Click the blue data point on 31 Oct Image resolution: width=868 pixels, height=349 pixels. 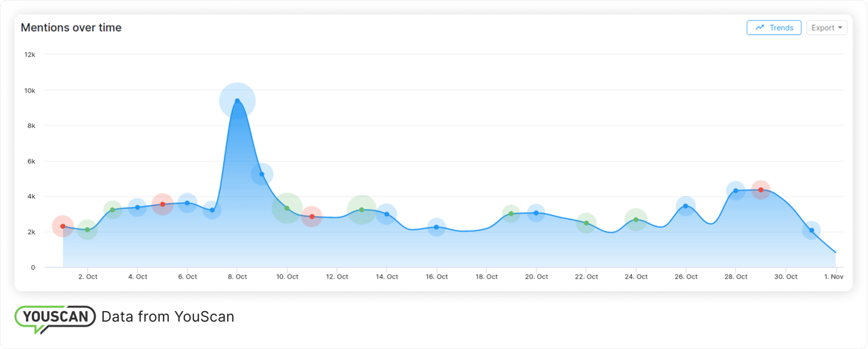pyautogui.click(x=811, y=230)
